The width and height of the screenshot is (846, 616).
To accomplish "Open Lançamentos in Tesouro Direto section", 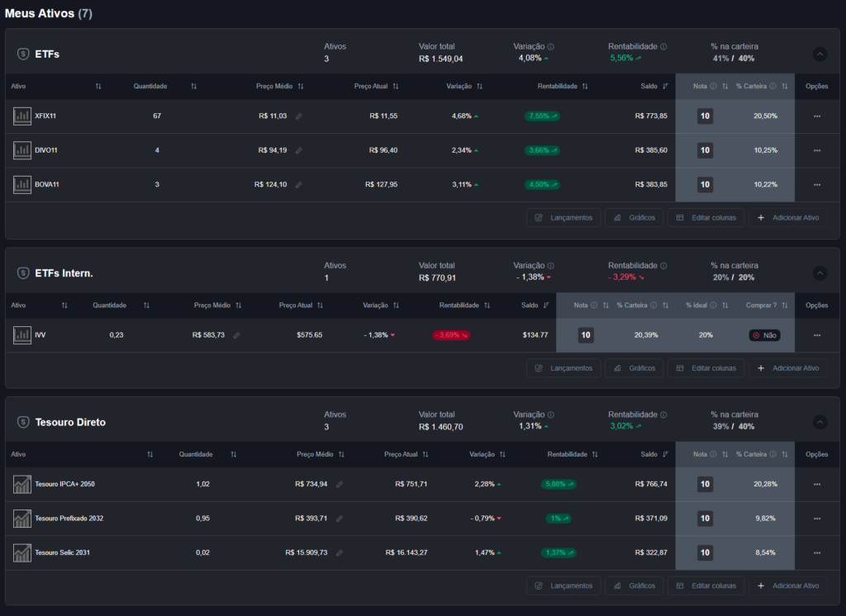I will [x=563, y=585].
